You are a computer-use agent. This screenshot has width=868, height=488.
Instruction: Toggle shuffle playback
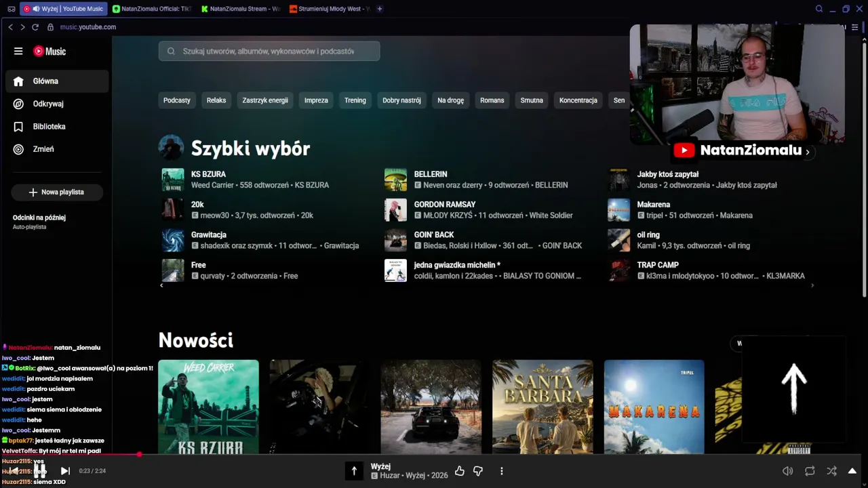(831, 471)
